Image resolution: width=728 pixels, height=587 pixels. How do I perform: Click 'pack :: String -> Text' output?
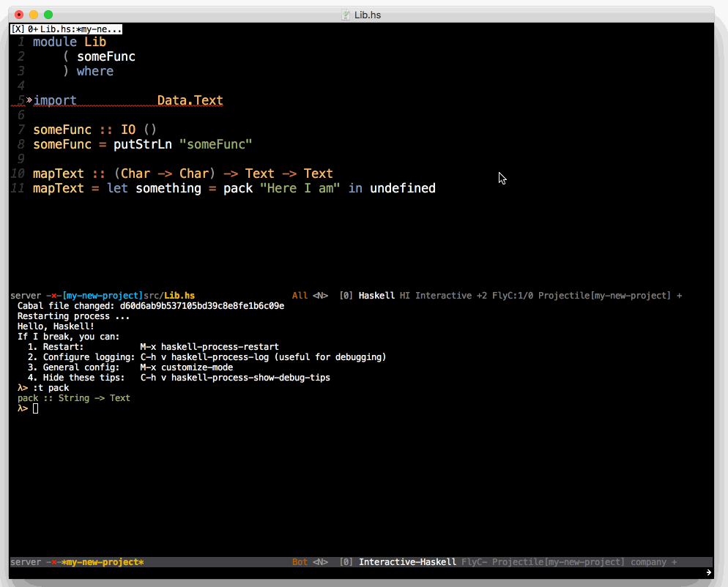click(74, 398)
